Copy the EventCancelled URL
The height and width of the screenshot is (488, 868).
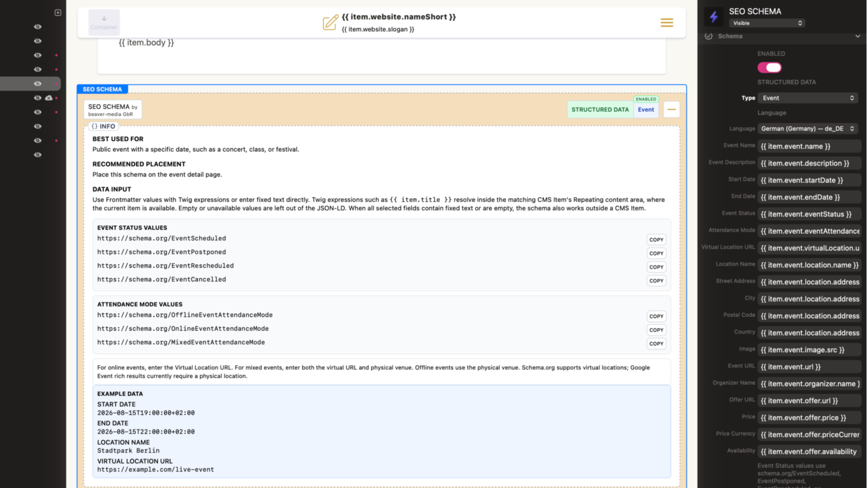coord(656,281)
